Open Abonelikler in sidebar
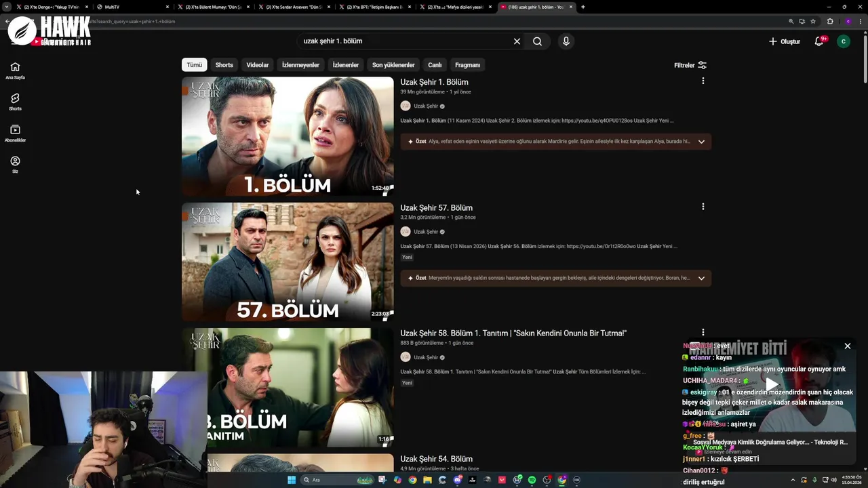The image size is (868, 488). (15, 134)
